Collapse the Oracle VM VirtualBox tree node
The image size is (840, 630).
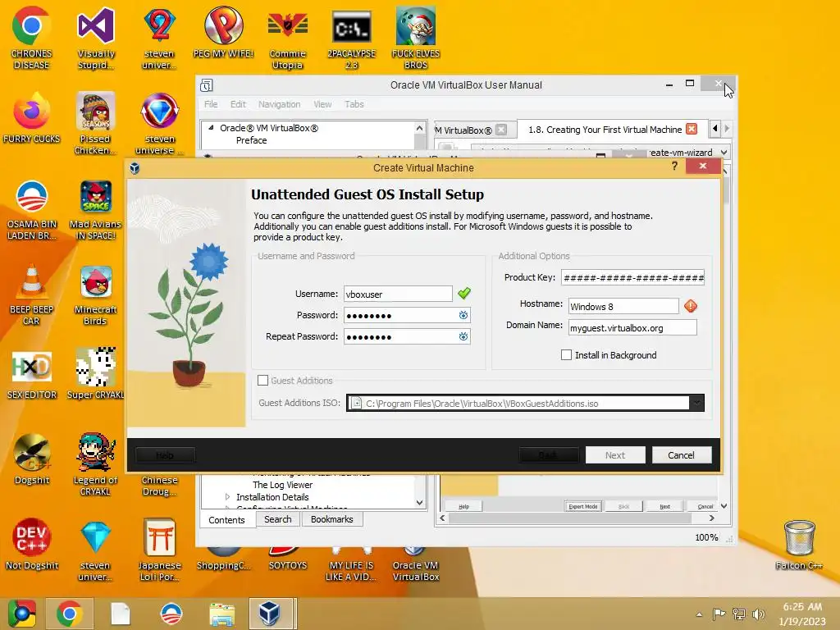(x=211, y=127)
